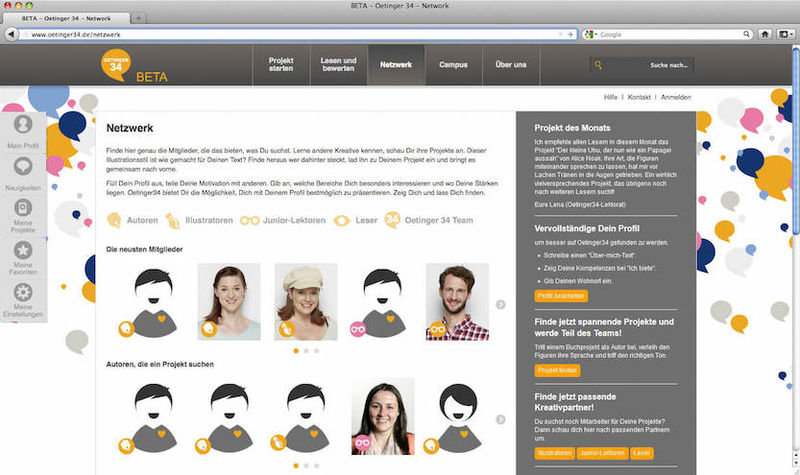Open Mein Profil in the sidebar
Viewport: 800px width, 475px height.
click(23, 126)
